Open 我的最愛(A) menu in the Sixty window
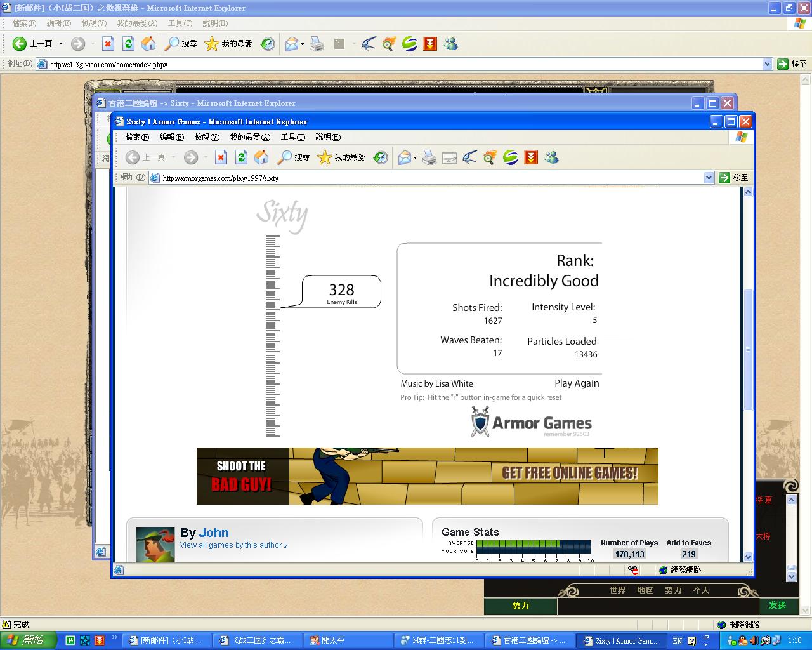Viewport: 812px width, 650px height. [x=250, y=137]
